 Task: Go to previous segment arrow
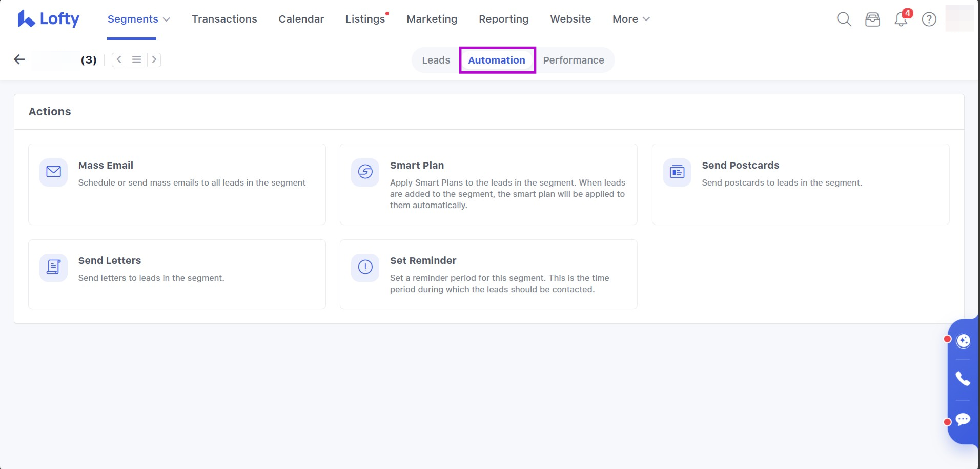click(119, 60)
